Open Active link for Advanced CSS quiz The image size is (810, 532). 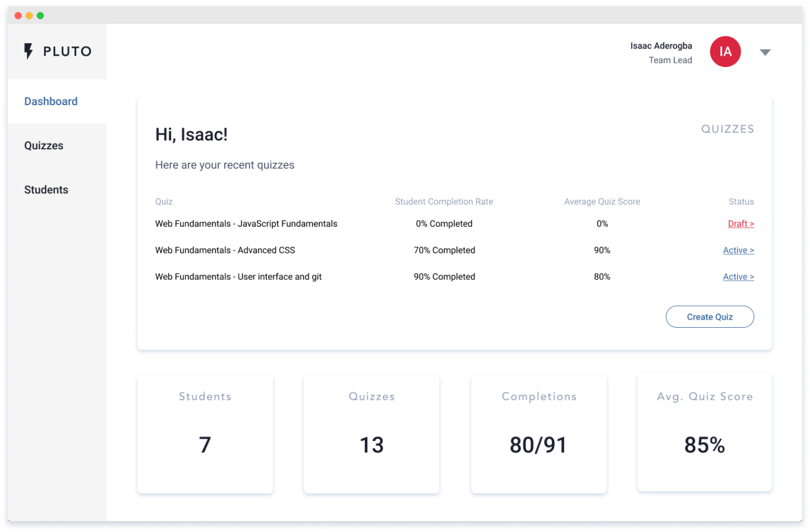click(738, 250)
